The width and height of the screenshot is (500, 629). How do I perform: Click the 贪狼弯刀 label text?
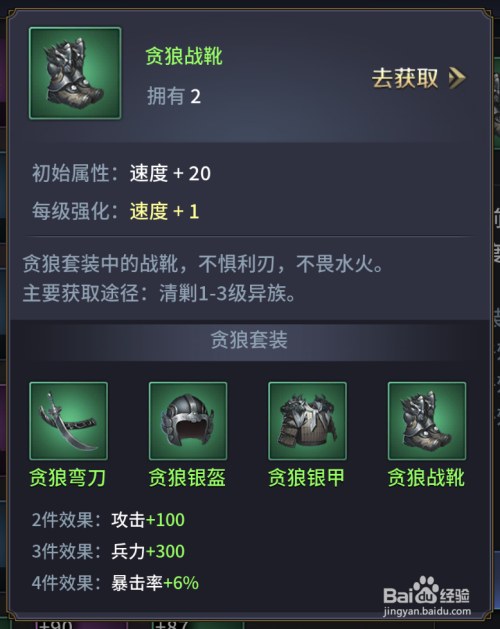pyautogui.click(x=68, y=478)
